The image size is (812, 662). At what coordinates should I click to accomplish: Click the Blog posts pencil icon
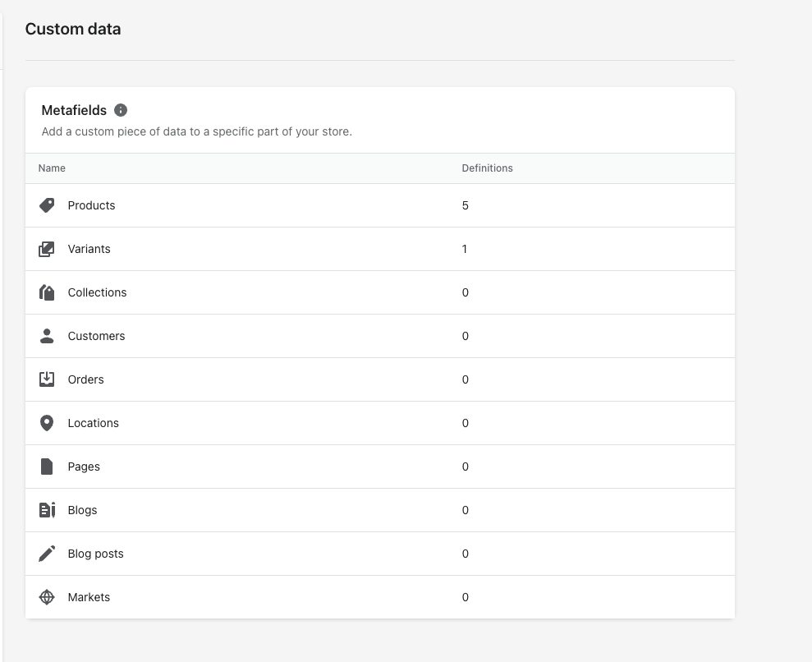click(x=47, y=554)
